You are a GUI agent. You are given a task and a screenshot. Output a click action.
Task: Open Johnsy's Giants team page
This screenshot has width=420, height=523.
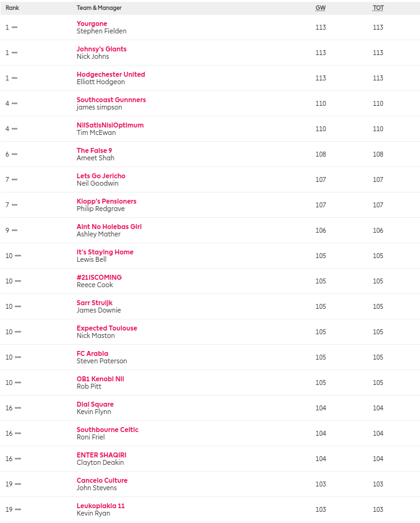101,49
